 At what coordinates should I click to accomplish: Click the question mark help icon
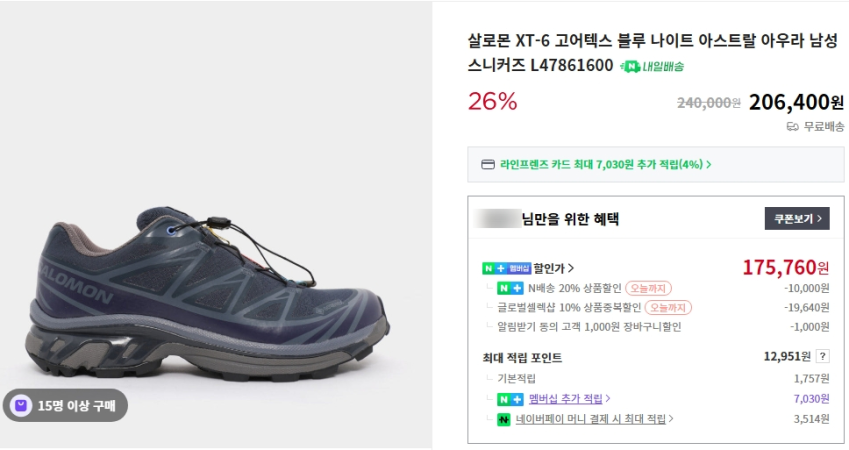click(x=822, y=357)
